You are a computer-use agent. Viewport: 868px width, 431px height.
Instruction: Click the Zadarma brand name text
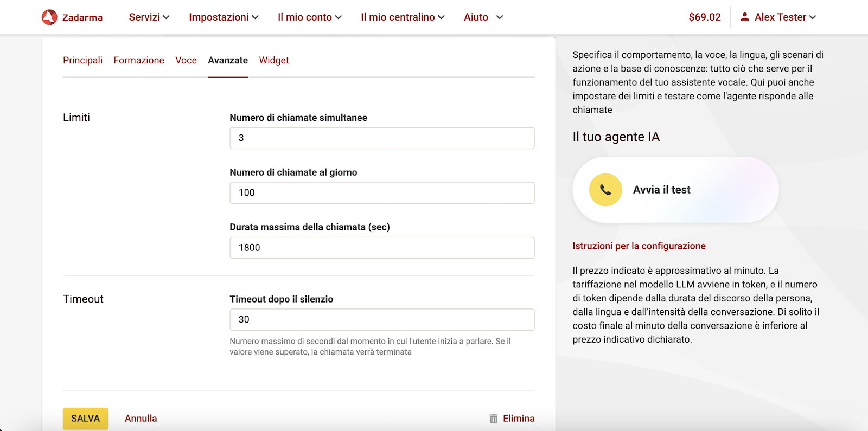point(82,18)
